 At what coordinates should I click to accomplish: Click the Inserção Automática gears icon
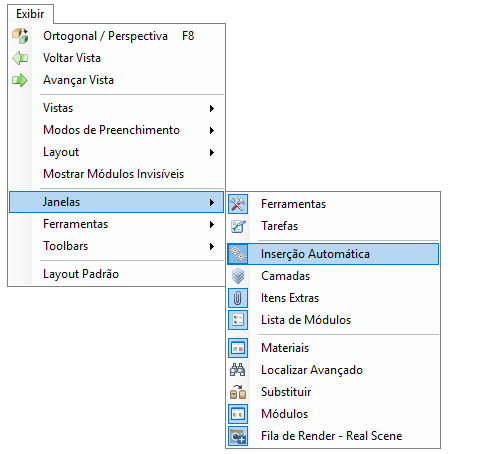pos(238,254)
